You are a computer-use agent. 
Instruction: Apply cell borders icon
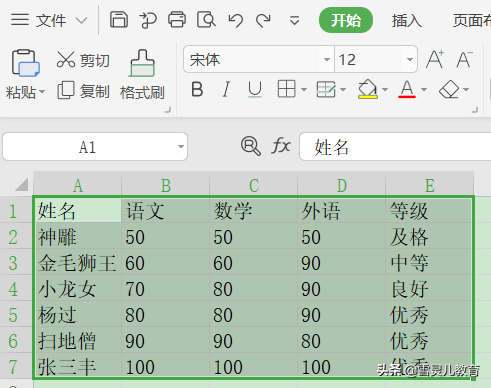(x=286, y=89)
